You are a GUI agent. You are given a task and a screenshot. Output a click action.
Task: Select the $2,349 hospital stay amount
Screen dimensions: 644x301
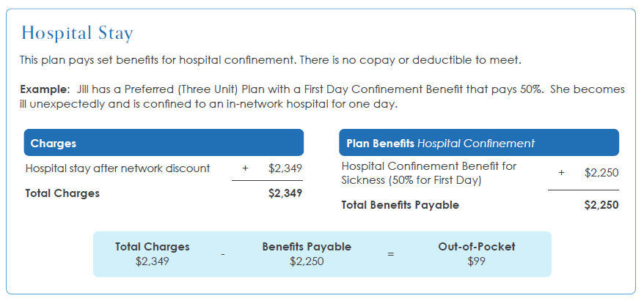(285, 168)
